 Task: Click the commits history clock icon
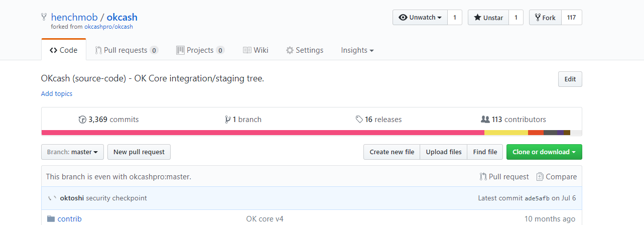(82, 120)
